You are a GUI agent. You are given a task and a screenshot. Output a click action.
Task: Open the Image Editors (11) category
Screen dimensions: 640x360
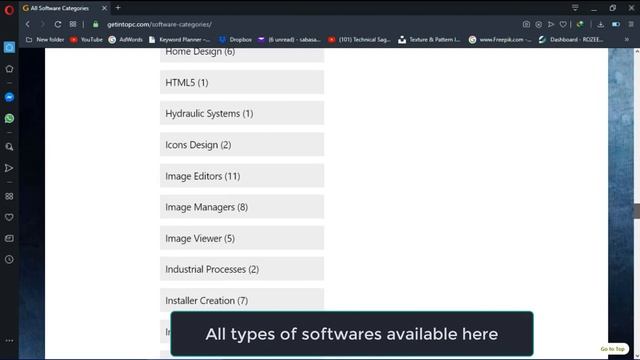coord(242,176)
